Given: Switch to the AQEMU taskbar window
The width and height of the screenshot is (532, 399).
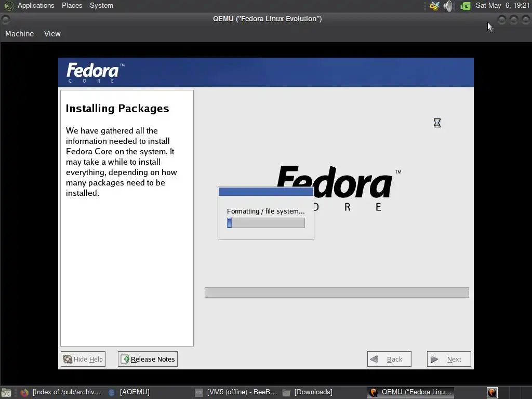Looking at the screenshot, I should [129, 392].
